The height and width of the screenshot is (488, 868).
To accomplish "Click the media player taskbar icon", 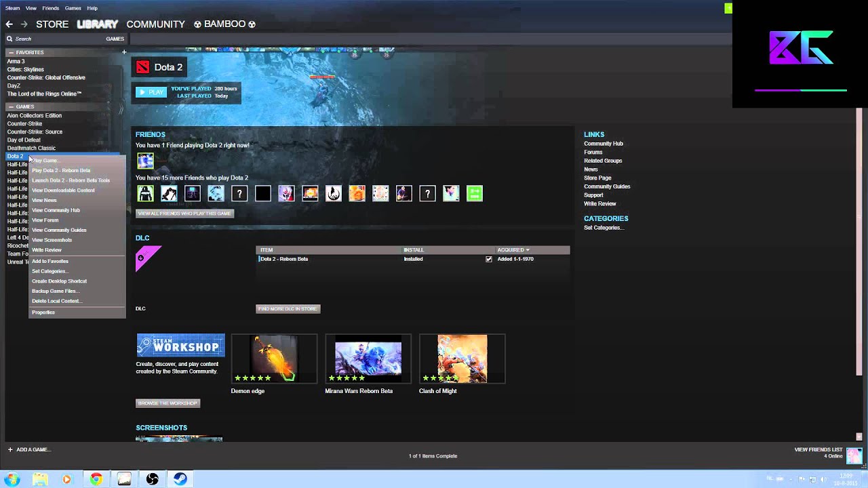I will coord(66,479).
